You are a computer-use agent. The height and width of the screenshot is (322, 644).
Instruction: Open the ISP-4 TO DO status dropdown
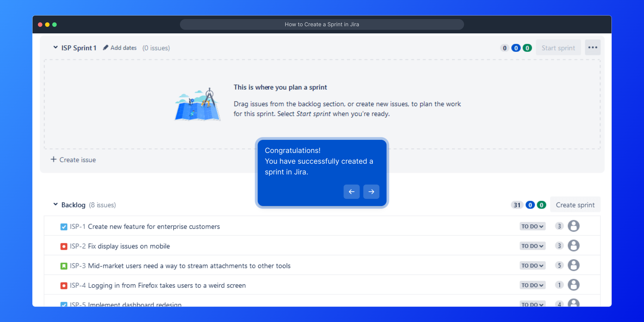(532, 285)
